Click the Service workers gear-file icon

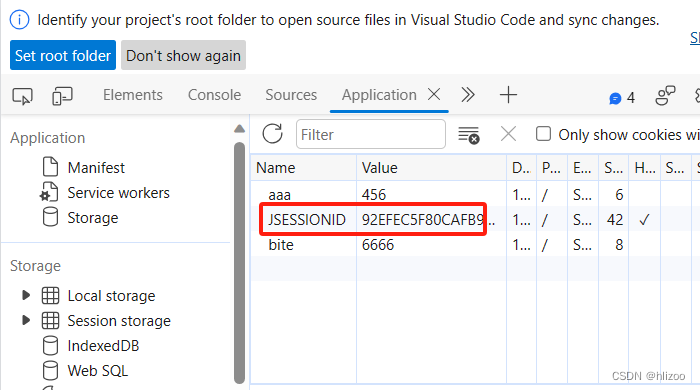(49, 192)
